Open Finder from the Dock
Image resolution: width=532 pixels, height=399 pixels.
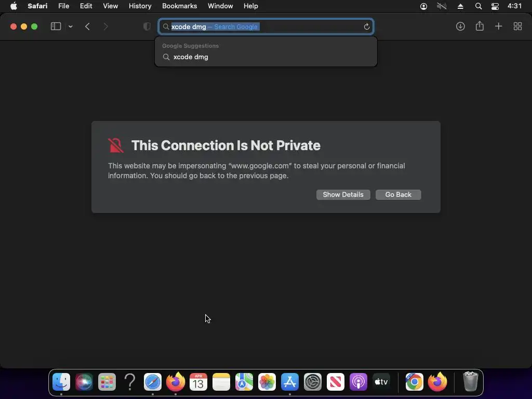click(61, 382)
